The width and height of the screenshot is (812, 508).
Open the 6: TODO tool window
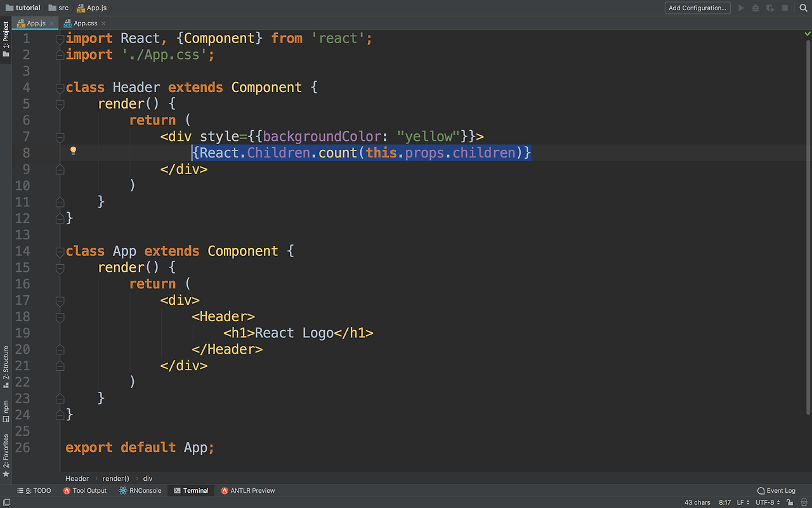[x=34, y=491]
